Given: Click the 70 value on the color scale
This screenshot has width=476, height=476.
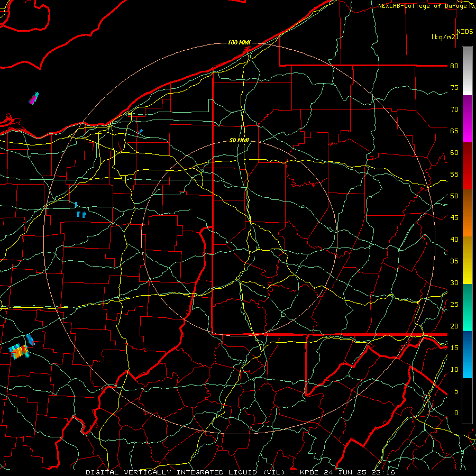Looking at the screenshot, I should 454,109.
